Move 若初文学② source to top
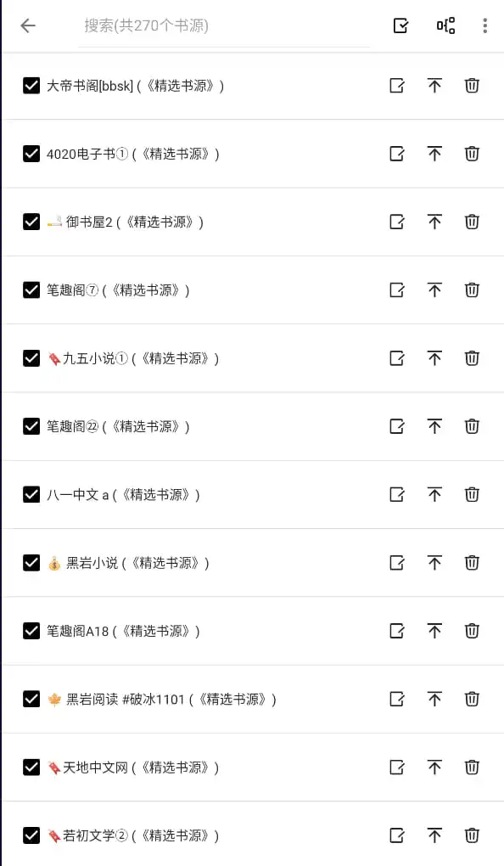 point(434,835)
